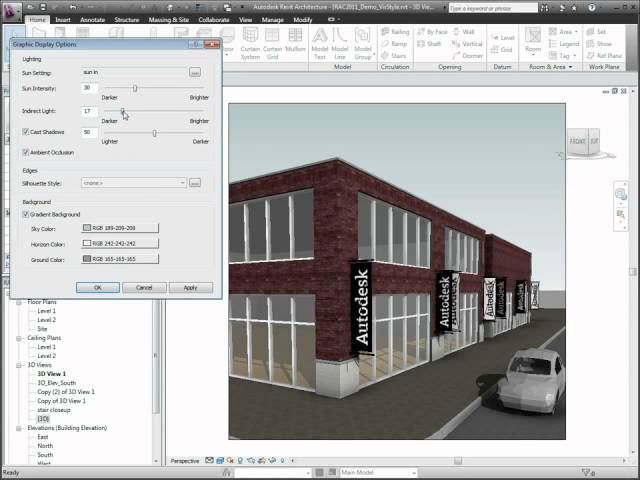The height and width of the screenshot is (480, 640).
Task: Switch to the Annotate ribbon tab
Action: 93,20
